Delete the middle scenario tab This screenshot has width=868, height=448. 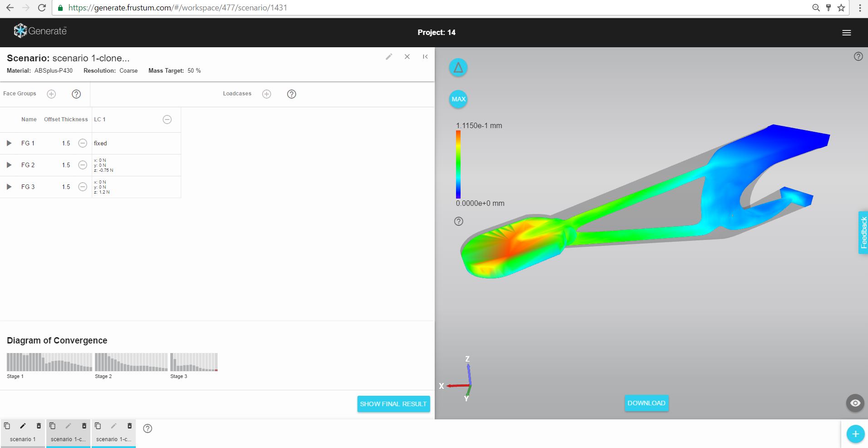tap(84, 426)
